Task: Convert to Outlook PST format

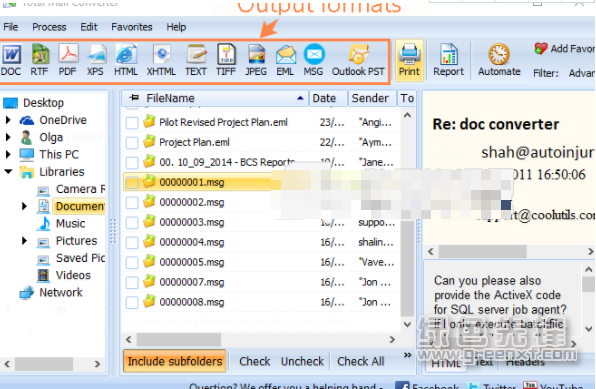Action: point(358,60)
